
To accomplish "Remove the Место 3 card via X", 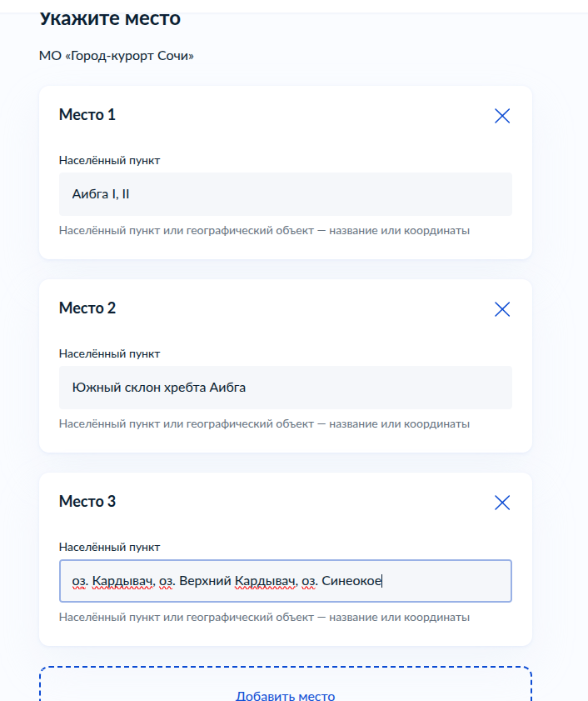I will tap(502, 503).
